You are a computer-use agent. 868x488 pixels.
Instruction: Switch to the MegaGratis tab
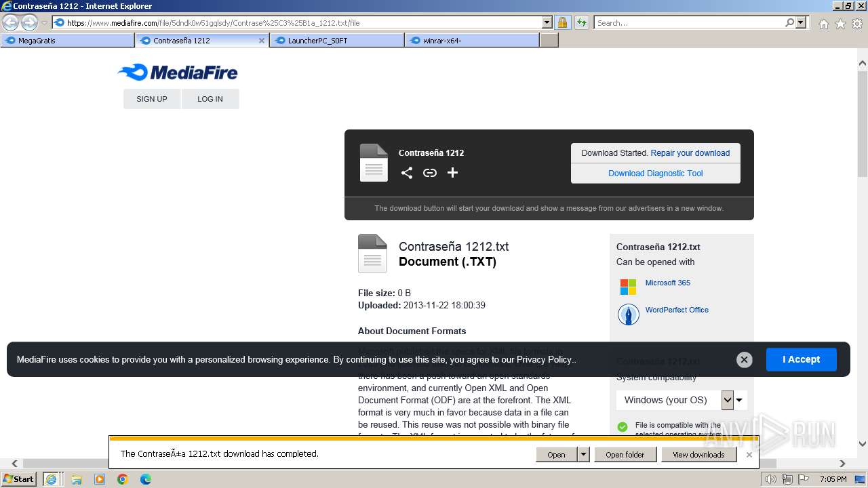click(x=67, y=41)
